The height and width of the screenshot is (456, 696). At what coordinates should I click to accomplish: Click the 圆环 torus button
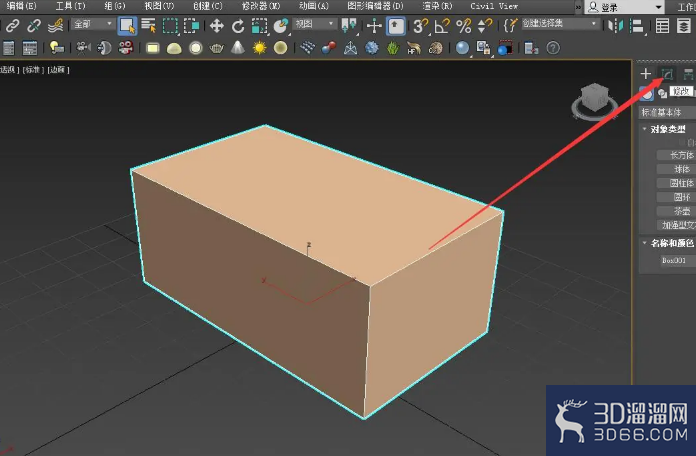[x=676, y=197]
